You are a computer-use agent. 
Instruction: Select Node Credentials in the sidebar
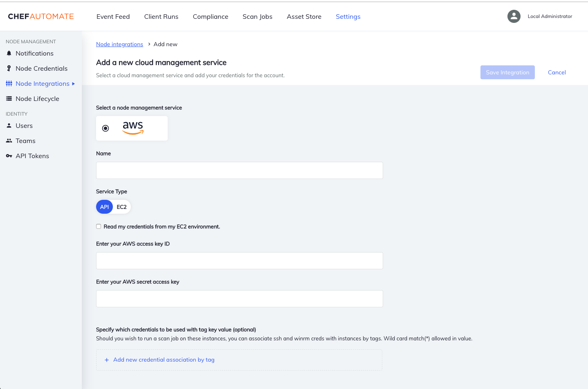[41, 68]
